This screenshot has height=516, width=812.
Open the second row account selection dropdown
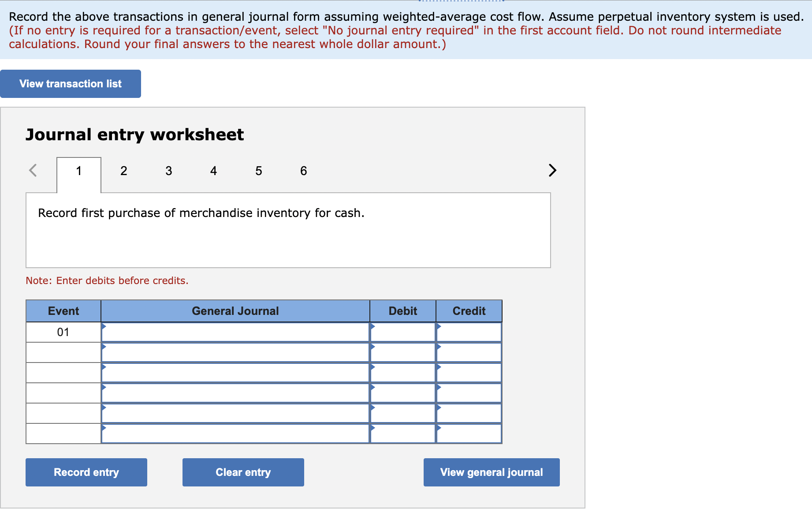click(x=235, y=352)
